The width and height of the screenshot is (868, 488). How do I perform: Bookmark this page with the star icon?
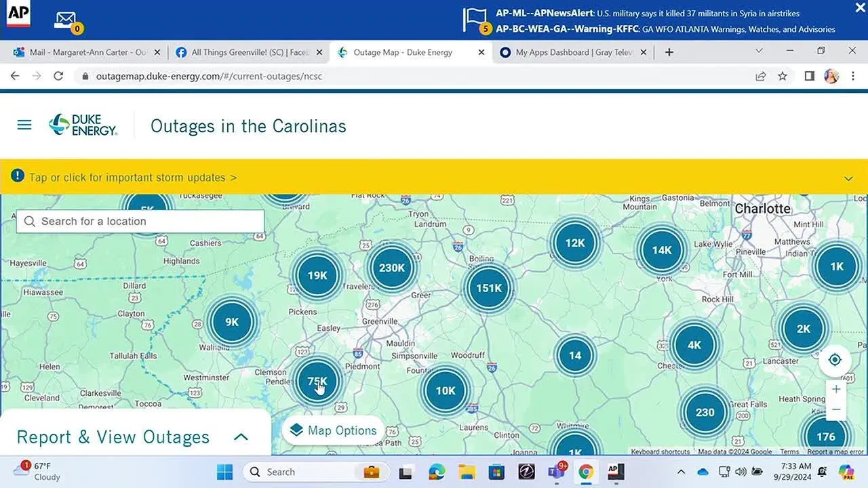click(783, 76)
